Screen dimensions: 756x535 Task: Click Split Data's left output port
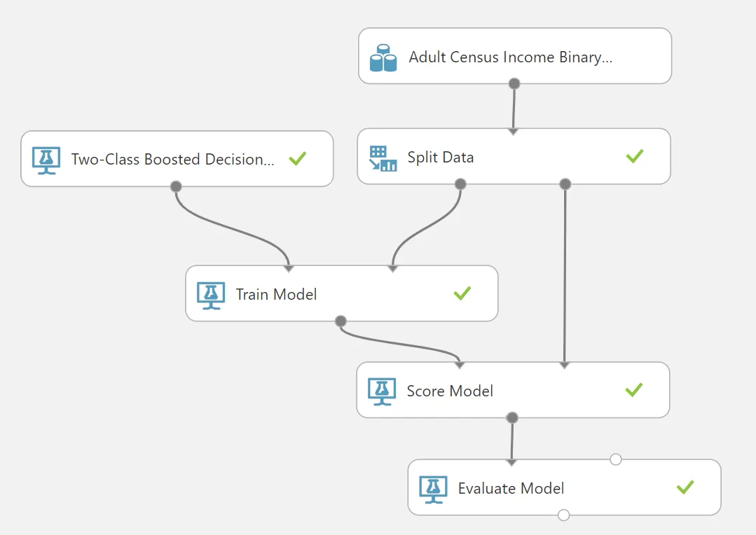pyautogui.click(x=460, y=183)
